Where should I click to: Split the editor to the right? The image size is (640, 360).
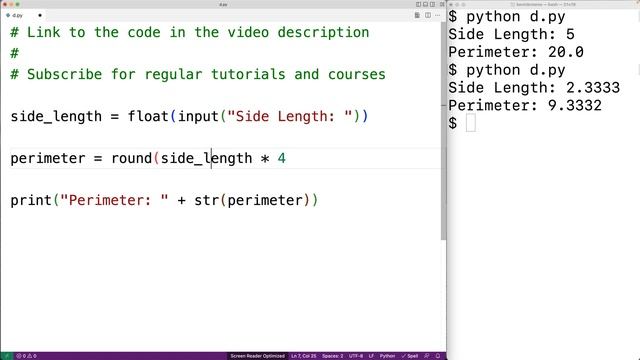[428, 16]
